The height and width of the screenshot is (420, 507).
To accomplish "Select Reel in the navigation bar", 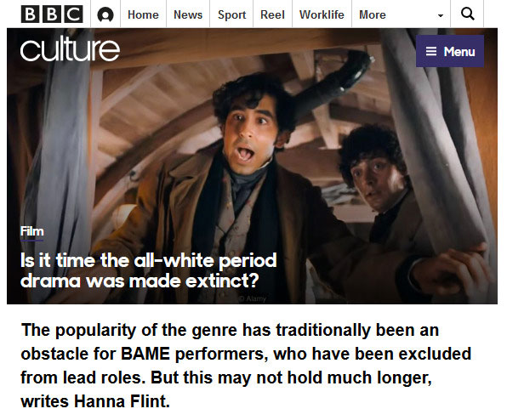I will (272, 14).
